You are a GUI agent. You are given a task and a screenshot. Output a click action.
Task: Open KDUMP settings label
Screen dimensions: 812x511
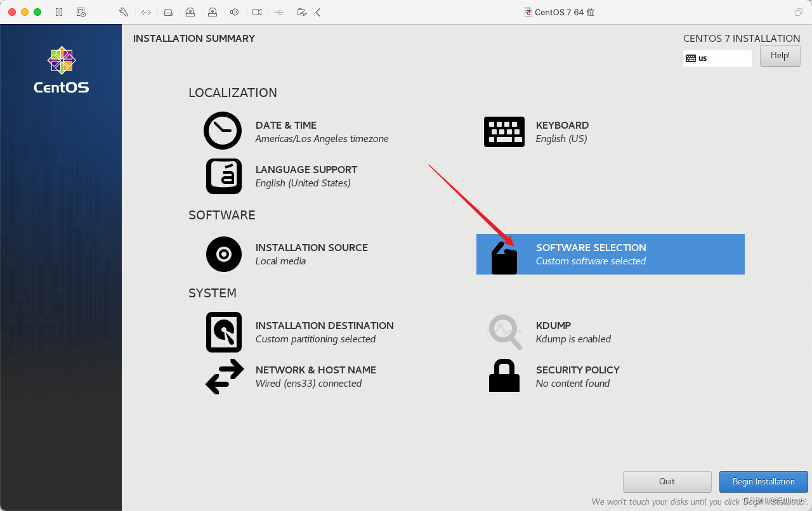tap(554, 326)
